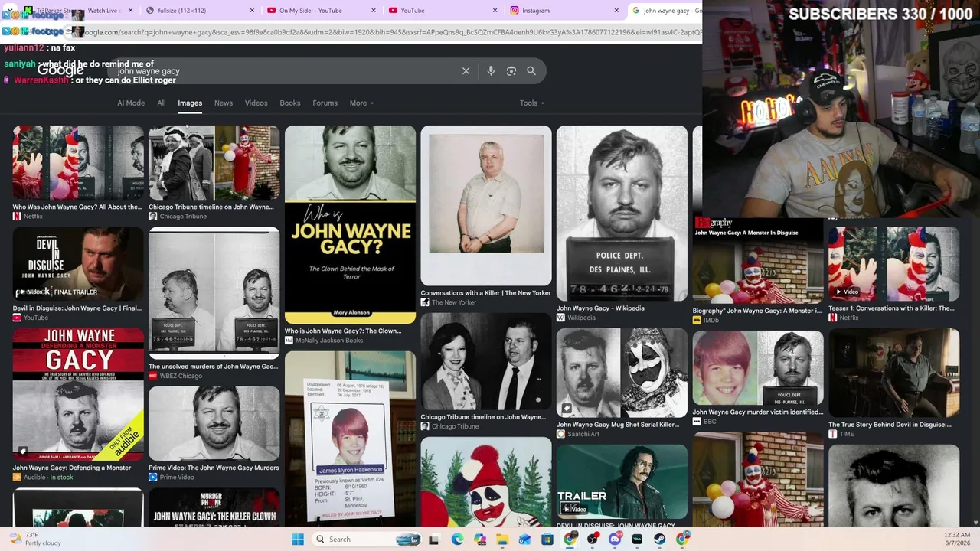
Task: Open the taskbar clock showing 12:32 AM
Action: [956, 540]
